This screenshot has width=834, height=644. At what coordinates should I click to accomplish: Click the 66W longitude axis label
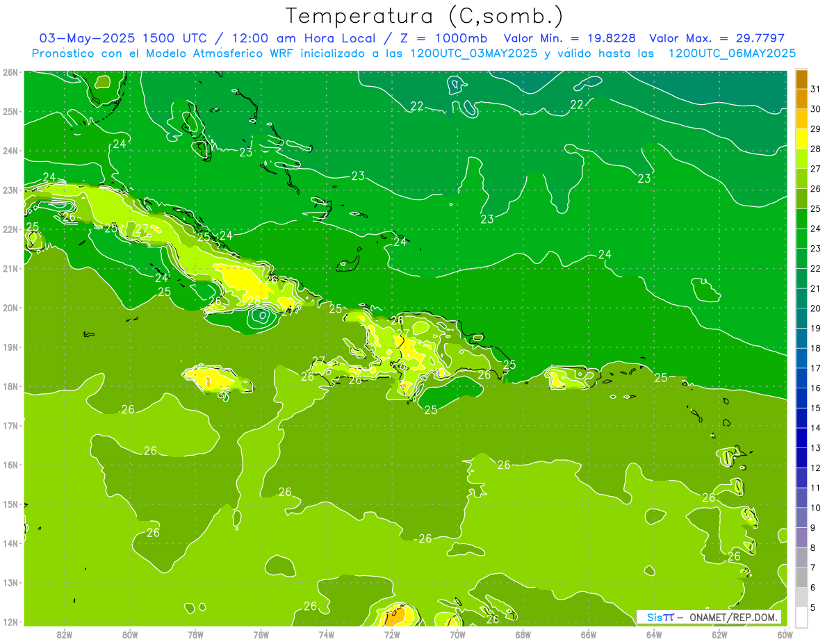click(x=588, y=634)
